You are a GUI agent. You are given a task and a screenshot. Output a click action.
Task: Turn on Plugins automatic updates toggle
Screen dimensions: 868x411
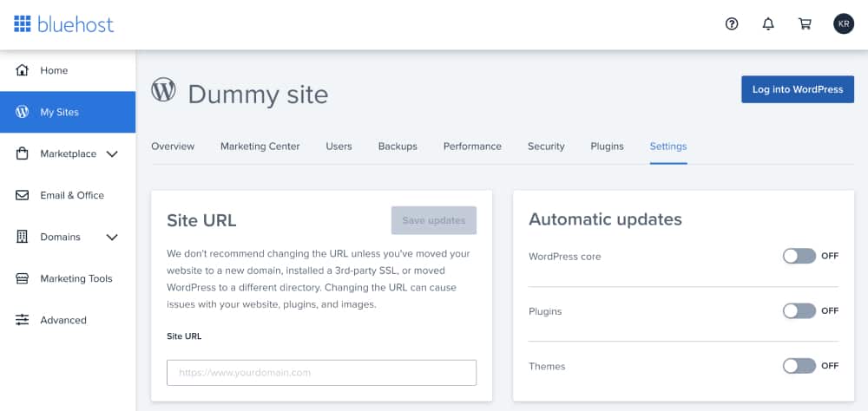[799, 310]
